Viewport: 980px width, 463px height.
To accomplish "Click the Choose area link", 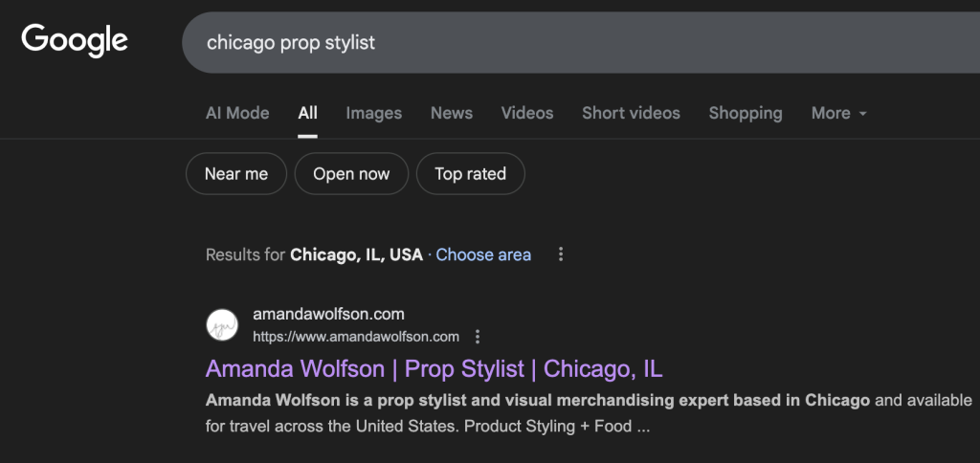I will tap(483, 254).
